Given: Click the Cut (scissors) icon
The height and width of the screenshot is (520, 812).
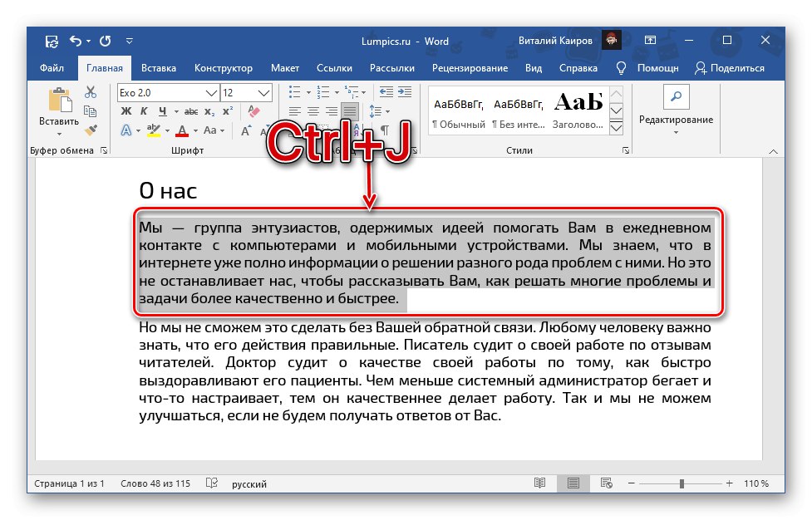Looking at the screenshot, I should (91, 91).
